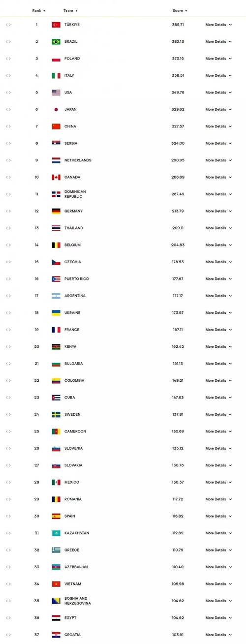Click the Brazil flag icon
This screenshot has height=644, width=246.
tap(56, 42)
